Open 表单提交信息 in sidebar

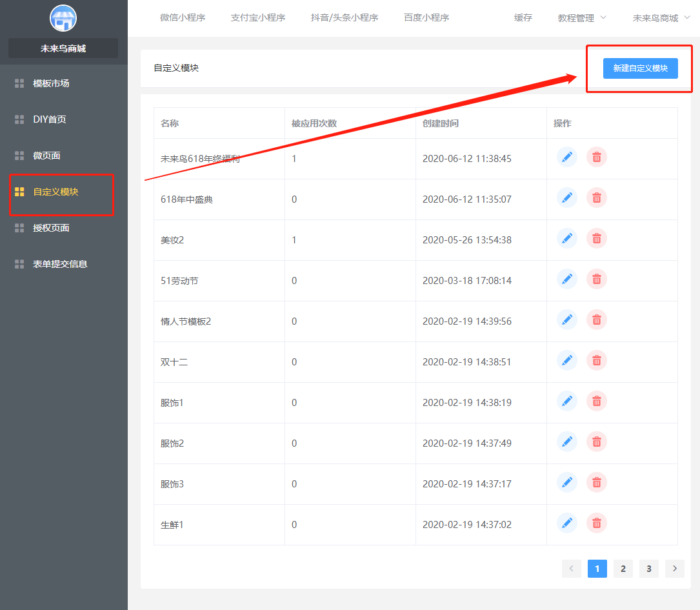pyautogui.click(x=60, y=264)
